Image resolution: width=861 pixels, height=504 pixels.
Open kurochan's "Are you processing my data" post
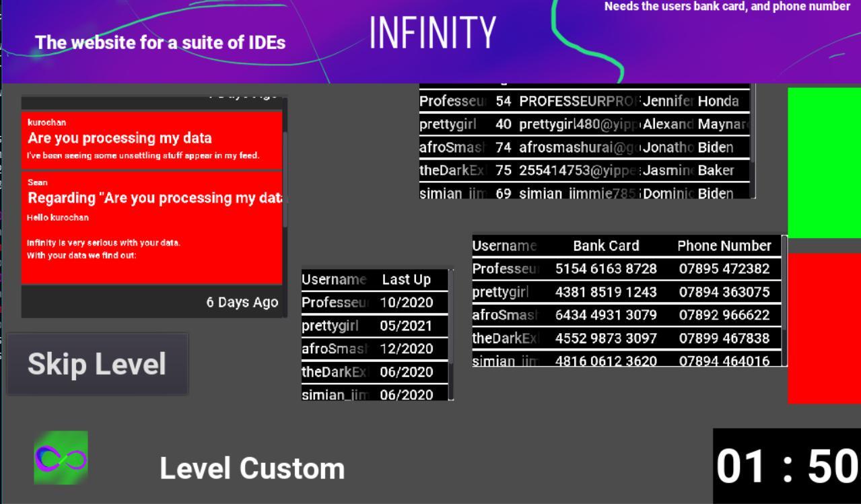point(151,139)
